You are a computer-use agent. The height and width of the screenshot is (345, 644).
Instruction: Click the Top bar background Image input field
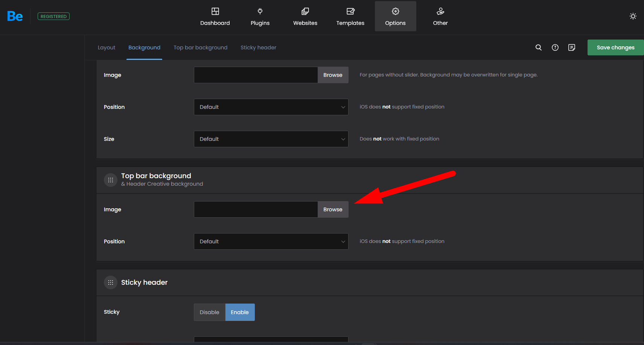coord(256,209)
